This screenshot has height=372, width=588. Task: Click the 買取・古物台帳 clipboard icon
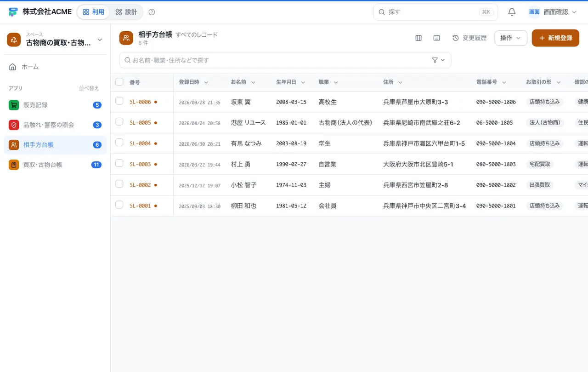pyautogui.click(x=14, y=165)
